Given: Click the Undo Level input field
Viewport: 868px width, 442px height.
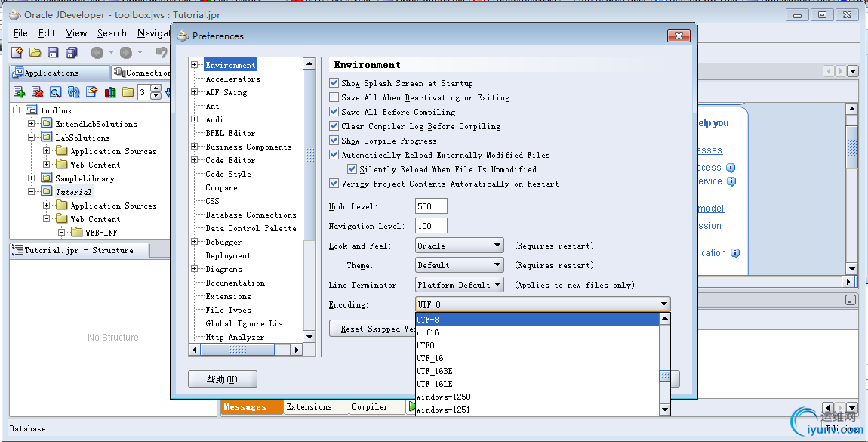Looking at the screenshot, I should [431, 206].
